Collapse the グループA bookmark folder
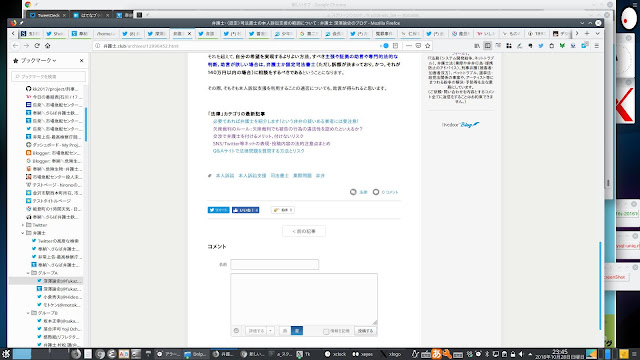Viewport: 640px width, 360px height. pos(28,273)
